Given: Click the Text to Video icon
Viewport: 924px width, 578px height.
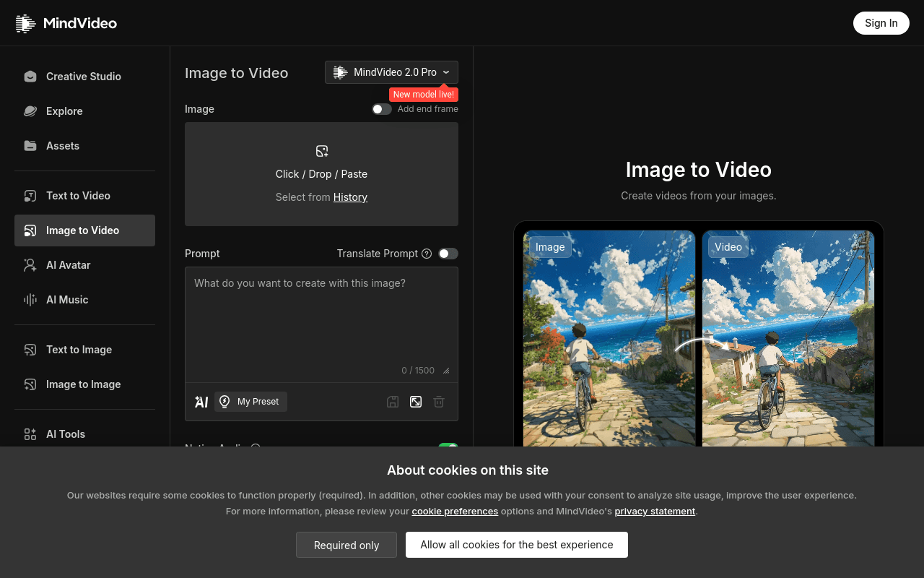Looking at the screenshot, I should (30, 196).
